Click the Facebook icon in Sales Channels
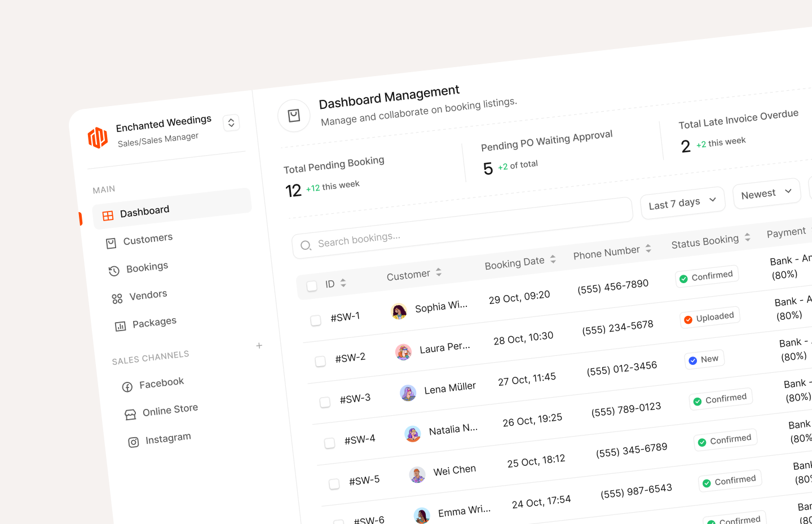812x524 pixels. [x=127, y=386]
